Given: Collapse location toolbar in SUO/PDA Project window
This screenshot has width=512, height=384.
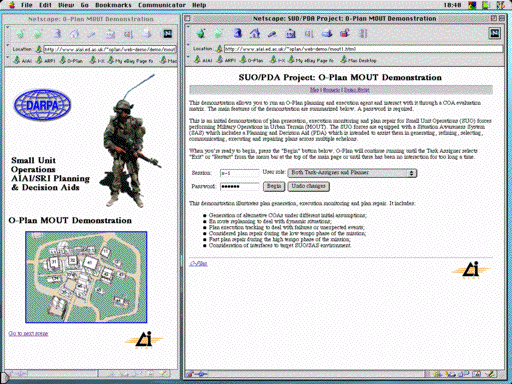Looking at the screenshot, I should click(188, 44).
